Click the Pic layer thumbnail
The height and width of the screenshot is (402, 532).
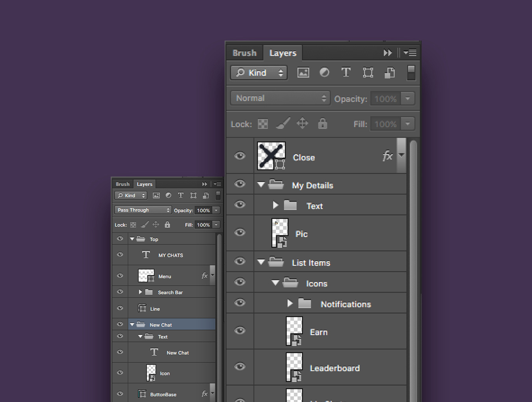280,233
